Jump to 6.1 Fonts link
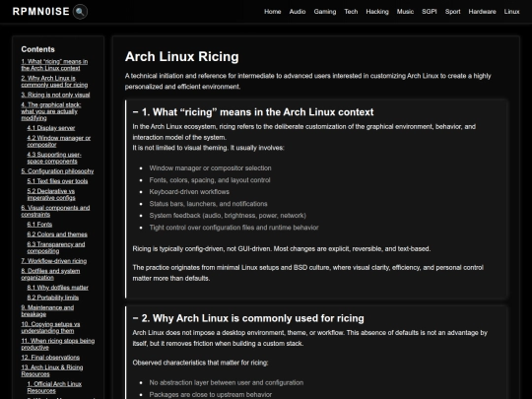This screenshot has height=399, width=532. [39, 225]
